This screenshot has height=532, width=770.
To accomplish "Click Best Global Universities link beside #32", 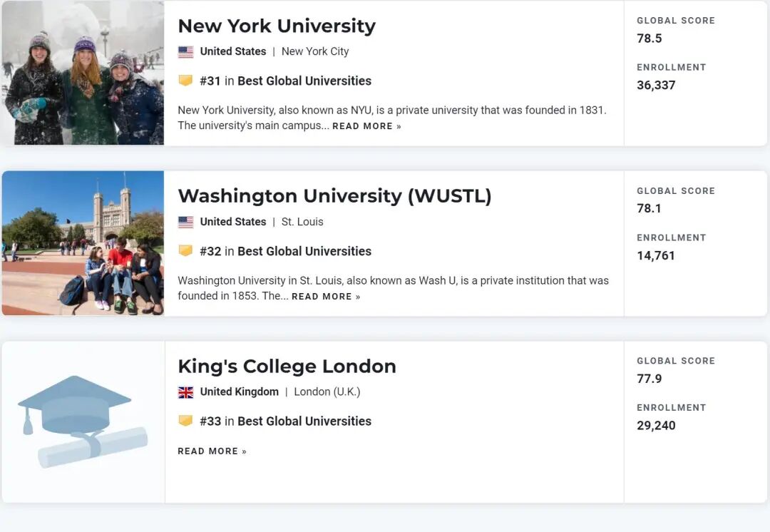I will tap(304, 252).
